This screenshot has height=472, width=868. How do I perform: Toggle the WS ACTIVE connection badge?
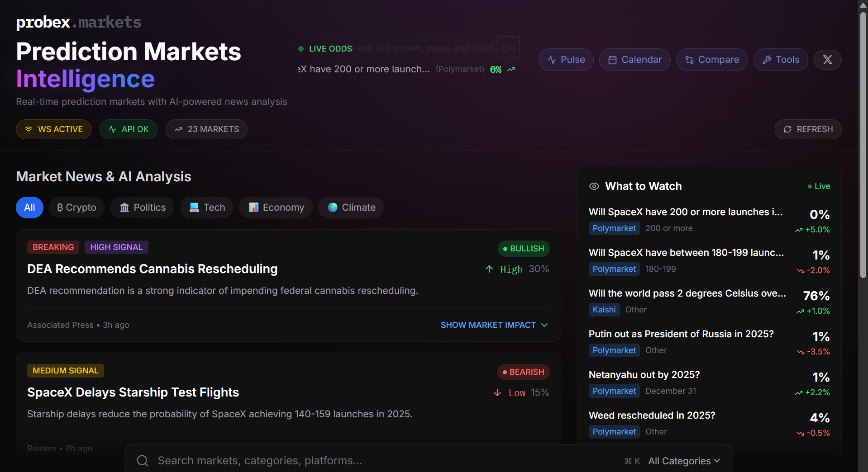coord(53,129)
